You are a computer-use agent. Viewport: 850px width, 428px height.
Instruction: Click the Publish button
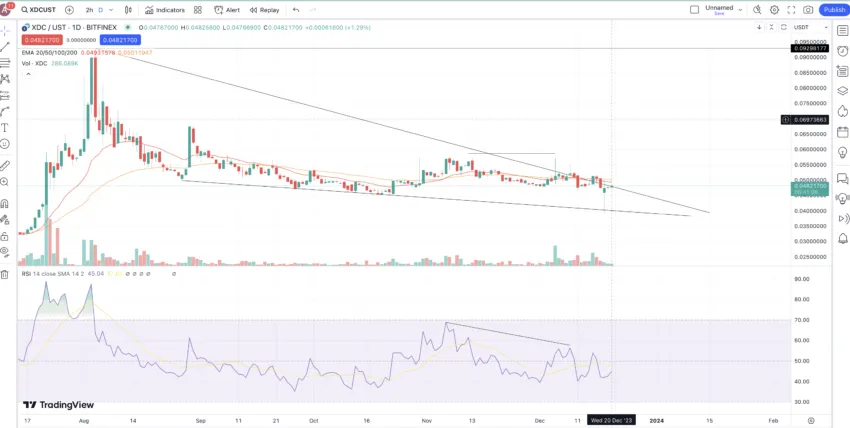834,10
